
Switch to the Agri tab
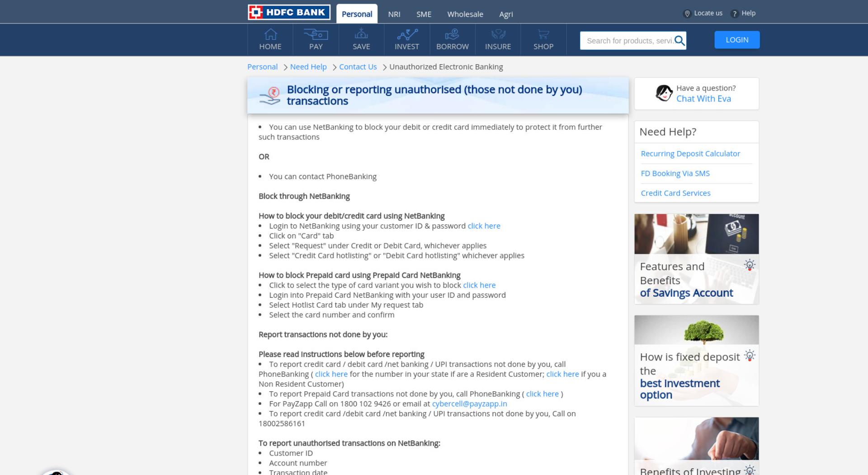pos(506,14)
